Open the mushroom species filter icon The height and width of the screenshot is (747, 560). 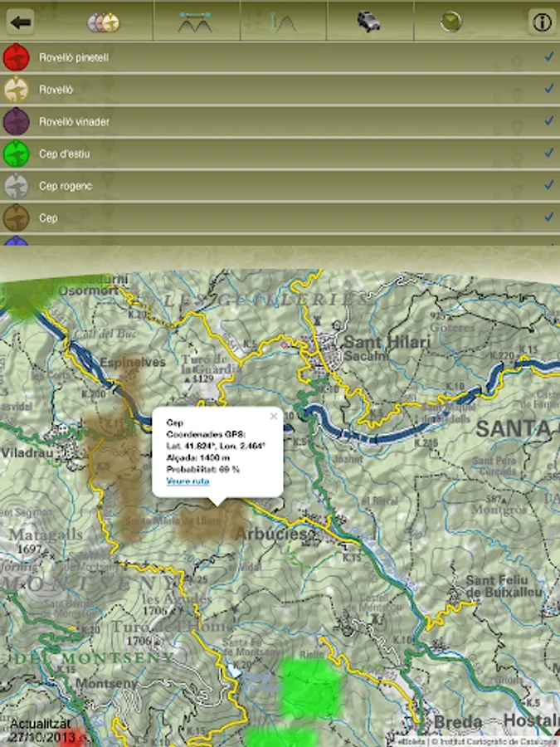pyautogui.click(x=104, y=22)
